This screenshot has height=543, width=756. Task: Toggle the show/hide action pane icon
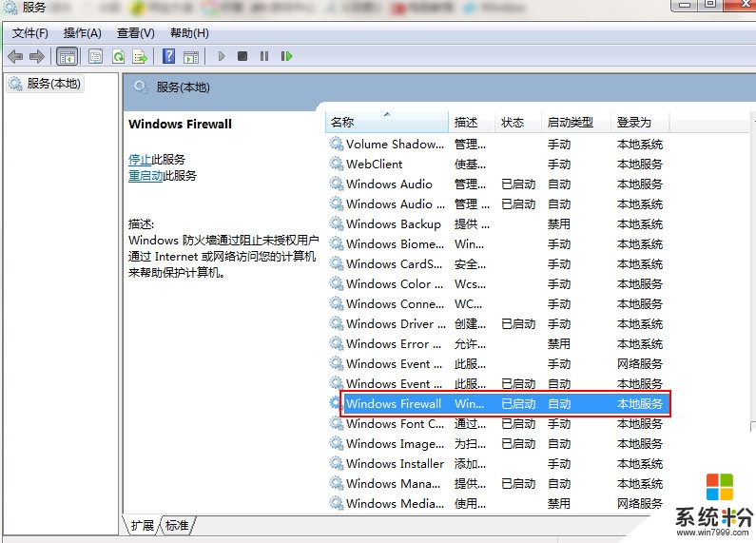pyautogui.click(x=191, y=56)
